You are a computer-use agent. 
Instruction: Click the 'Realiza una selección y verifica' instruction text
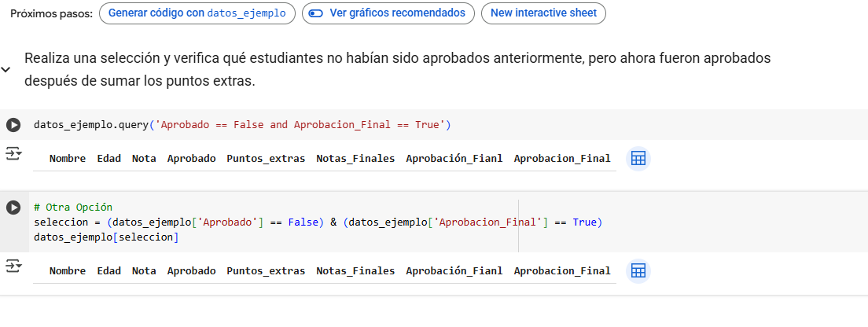(398, 70)
